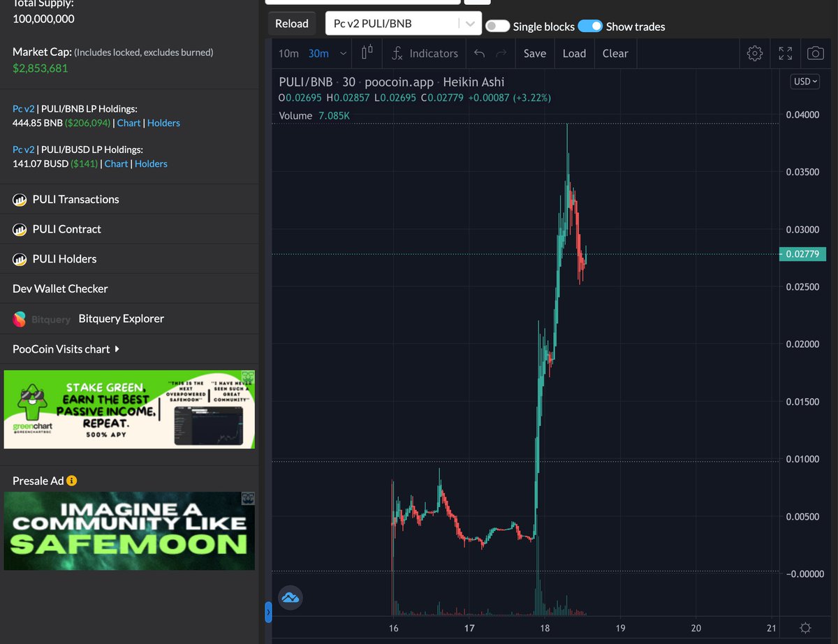
Task: Click the 100,000,000 total supply value
Action: pos(43,19)
